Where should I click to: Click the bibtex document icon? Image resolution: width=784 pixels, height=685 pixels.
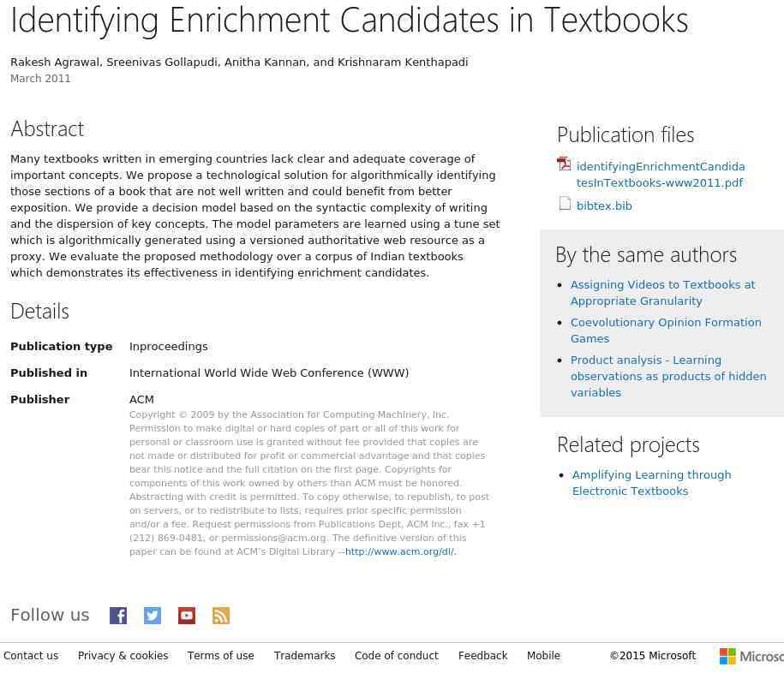(565, 203)
